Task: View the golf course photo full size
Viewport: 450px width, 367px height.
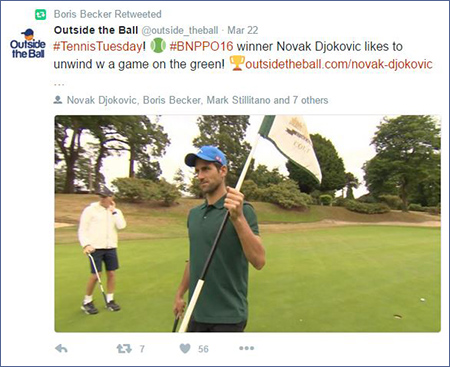Action: point(248,223)
